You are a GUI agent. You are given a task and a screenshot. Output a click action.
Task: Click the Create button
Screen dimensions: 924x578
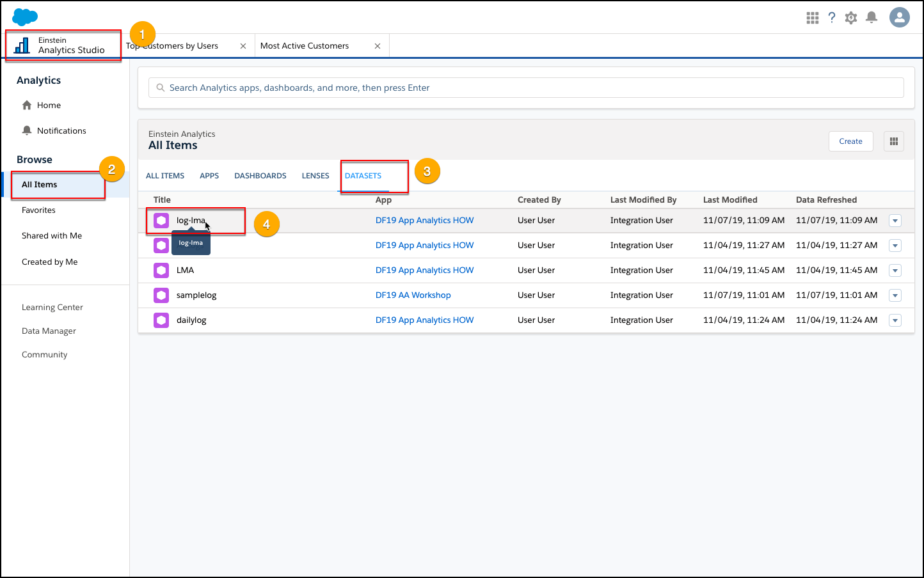pos(850,141)
